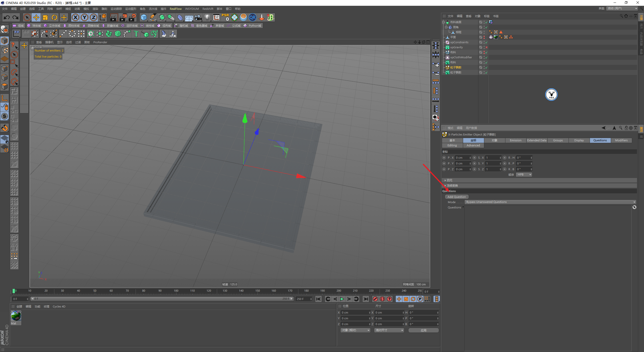This screenshot has height=352, width=644.
Task: Open the INSYDIUM menu
Action: click(x=192, y=9)
